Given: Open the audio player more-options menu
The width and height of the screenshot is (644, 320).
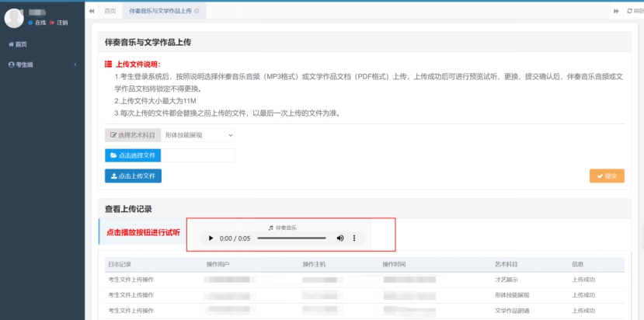Looking at the screenshot, I should point(354,238).
